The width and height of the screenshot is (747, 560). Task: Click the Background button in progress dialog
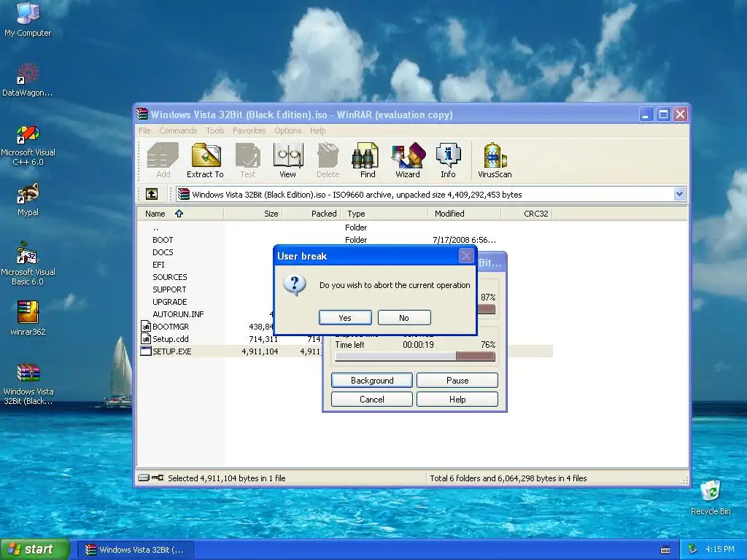(372, 380)
